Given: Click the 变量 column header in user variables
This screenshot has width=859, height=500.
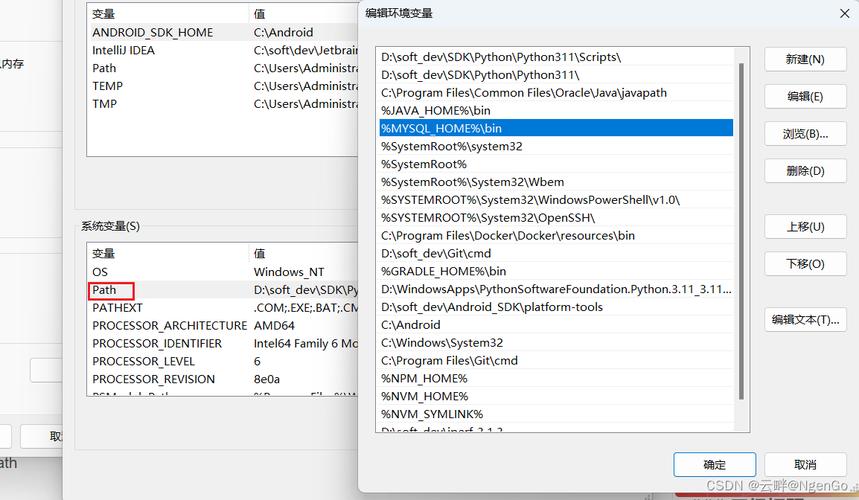Looking at the screenshot, I should (x=168, y=14).
